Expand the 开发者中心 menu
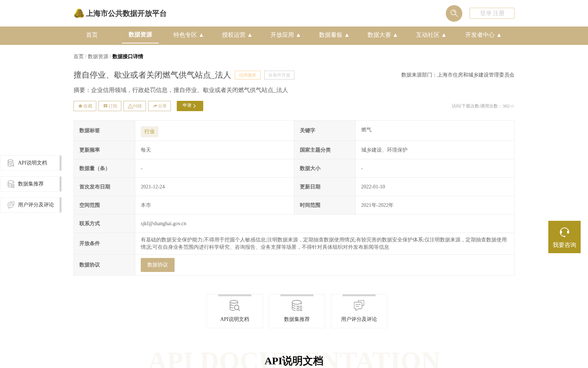This screenshot has width=588, height=368. (483, 35)
